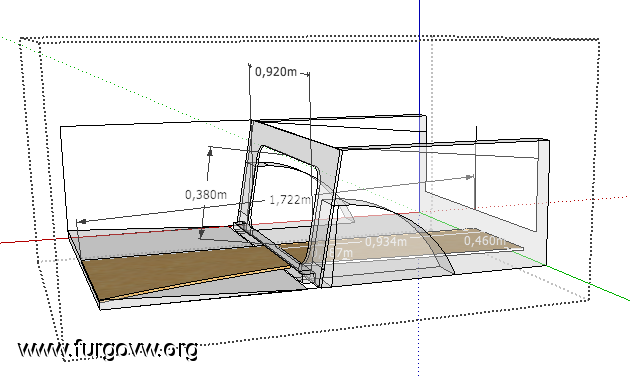Image resolution: width=630 pixels, height=378 pixels.
Task: Click the www.furgovw.org watermark text
Action: tap(108, 349)
